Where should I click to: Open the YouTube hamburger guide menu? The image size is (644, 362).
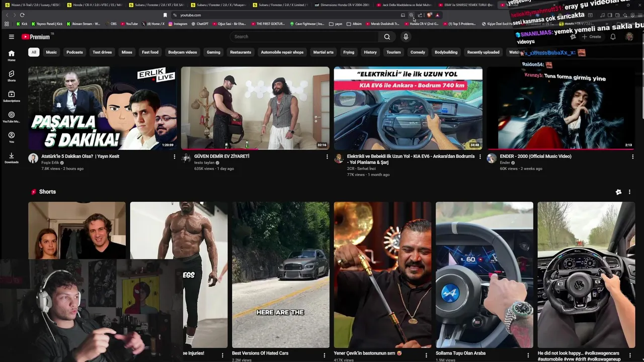(11, 37)
